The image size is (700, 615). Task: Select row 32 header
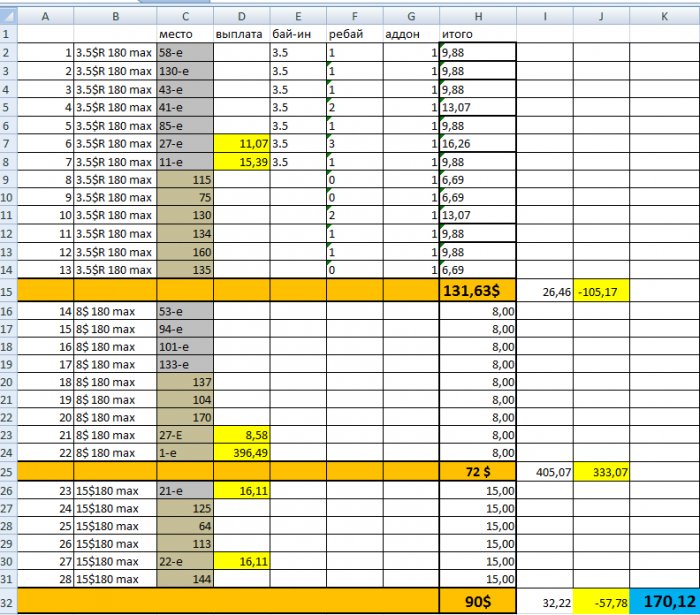click(x=8, y=602)
